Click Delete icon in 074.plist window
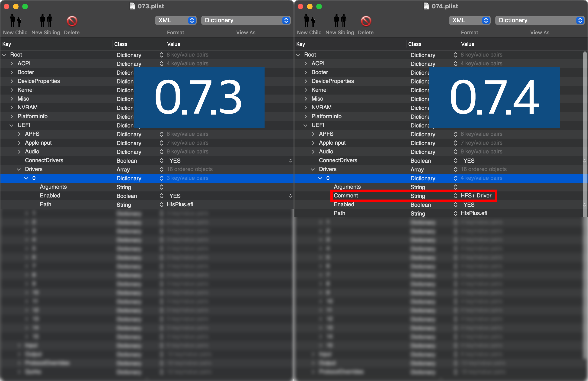 (x=366, y=21)
